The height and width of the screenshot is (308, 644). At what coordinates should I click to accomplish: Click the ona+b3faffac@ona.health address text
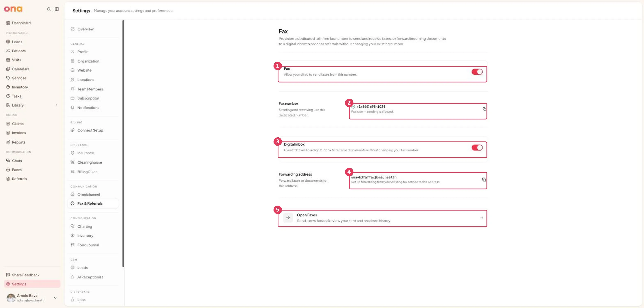click(374, 177)
